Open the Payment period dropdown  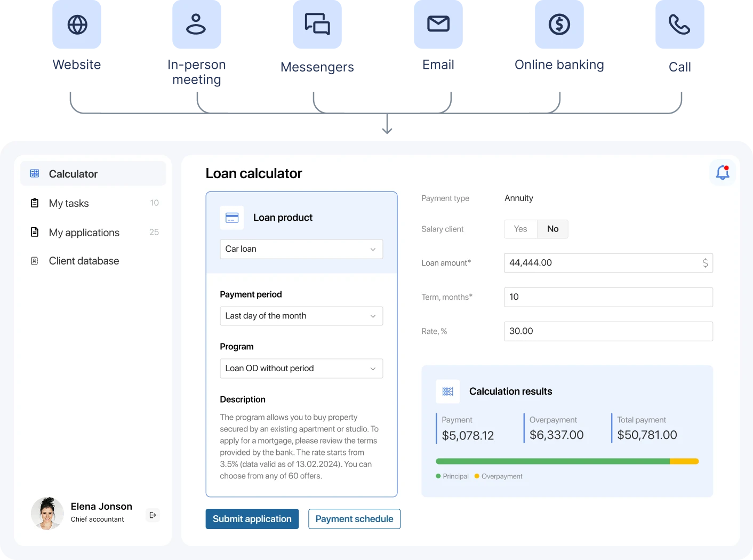coord(301,316)
